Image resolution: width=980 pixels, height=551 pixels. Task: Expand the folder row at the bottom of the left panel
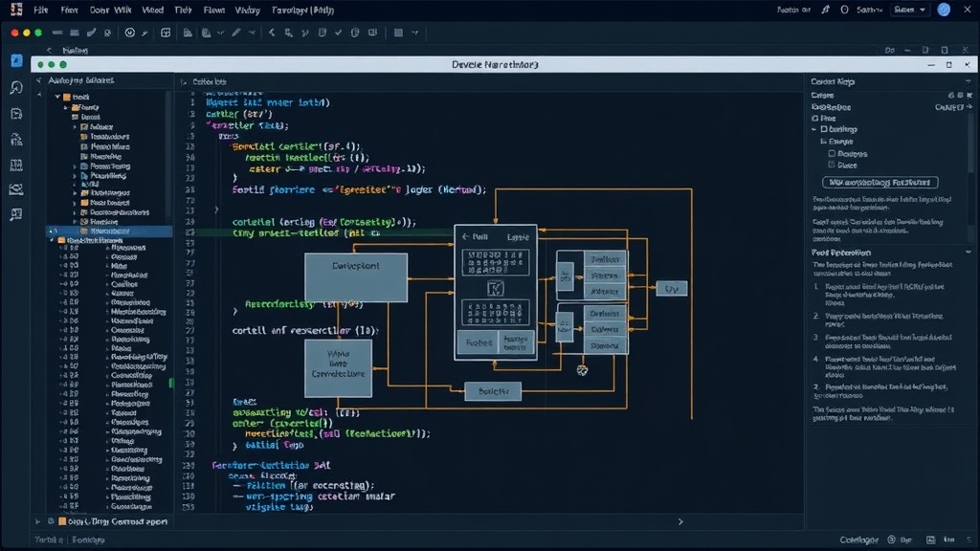click(38, 521)
